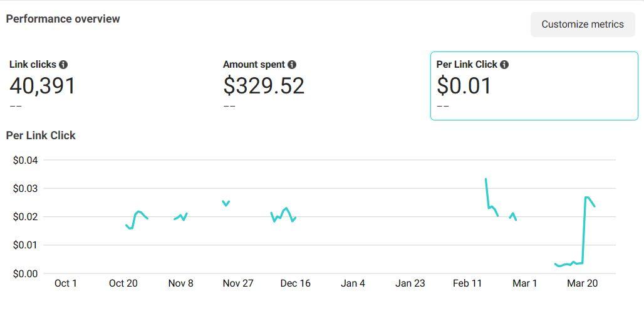The width and height of the screenshot is (644, 323).
Task: Open the info icon in the selected Per Link Click card
Action: [x=504, y=65]
